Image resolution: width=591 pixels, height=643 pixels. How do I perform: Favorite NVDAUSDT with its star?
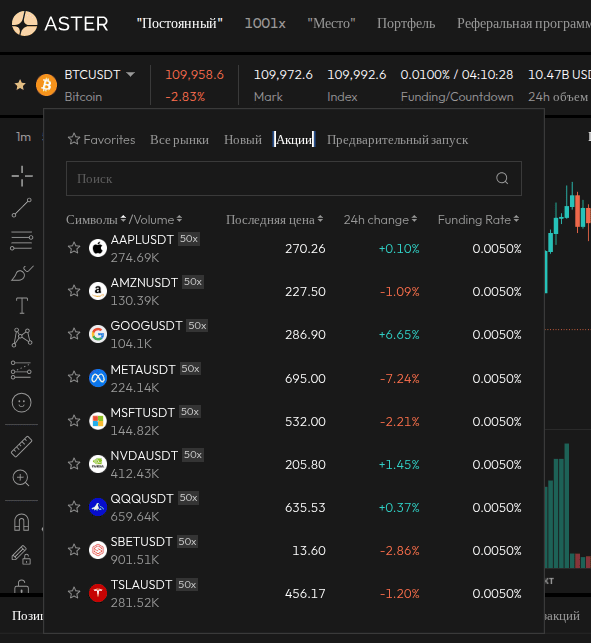[74, 464]
